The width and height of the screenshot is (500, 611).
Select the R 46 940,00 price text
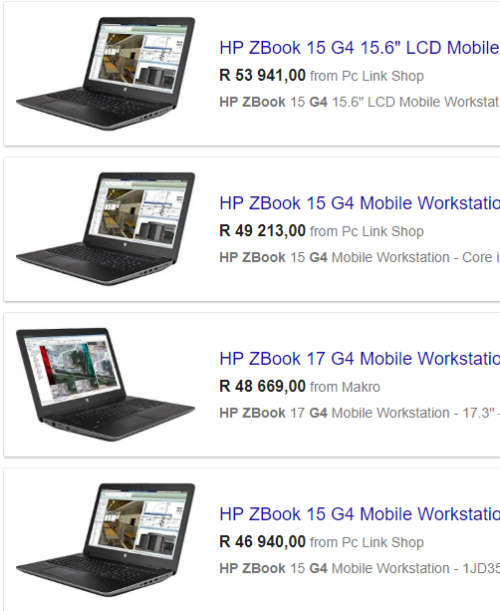click(x=262, y=542)
